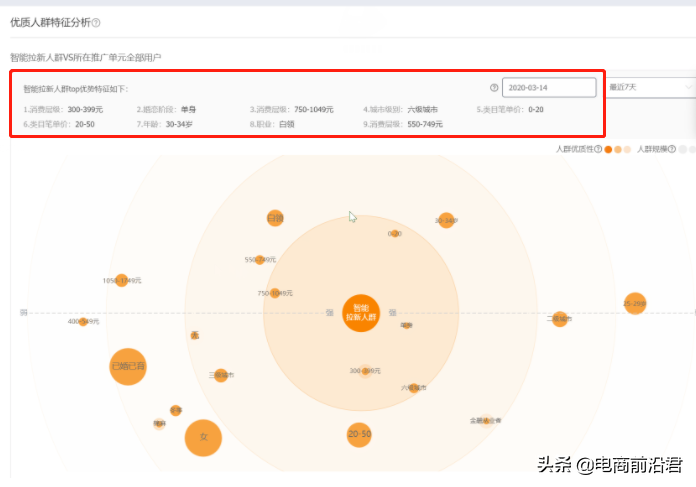Click feature text 9.消费层级: 550-749元
The image size is (696, 487).
pos(403,124)
